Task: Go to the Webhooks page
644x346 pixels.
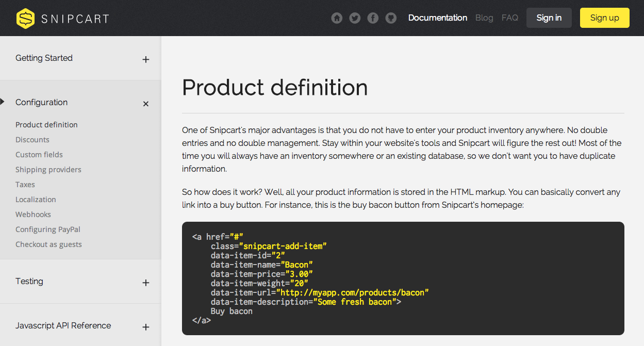Action: click(x=33, y=215)
